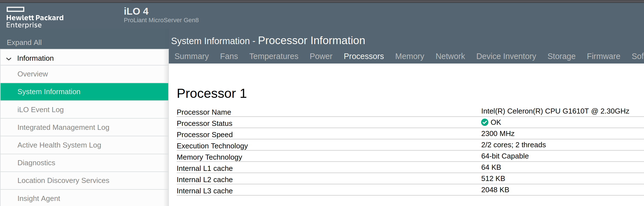Click the green OK status checkmark icon
The width and height of the screenshot is (644, 206).
[484, 122]
